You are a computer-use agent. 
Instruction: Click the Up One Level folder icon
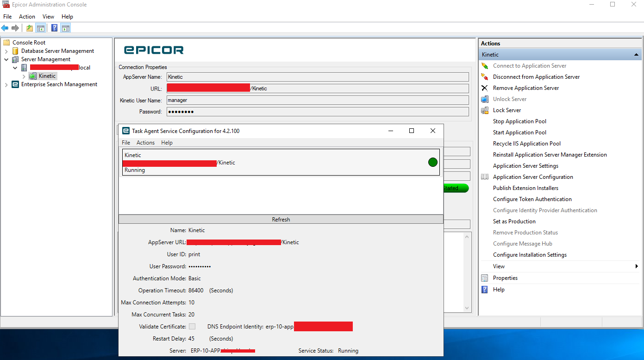click(30, 28)
